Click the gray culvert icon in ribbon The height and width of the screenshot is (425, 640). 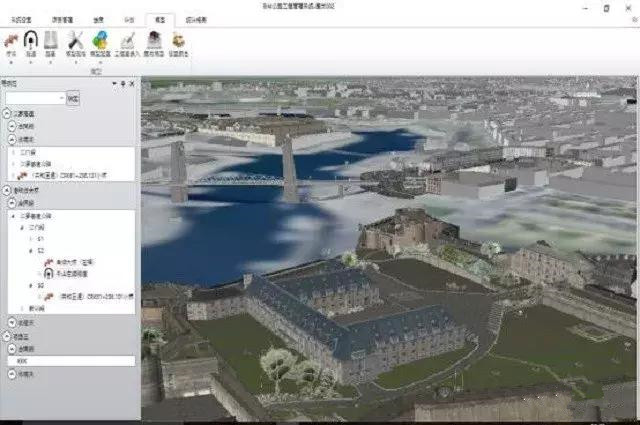[52, 41]
